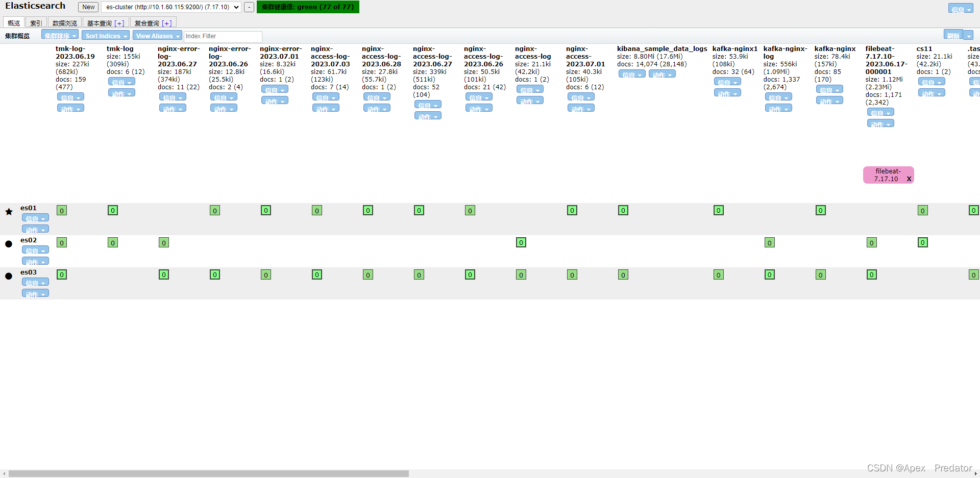The width and height of the screenshot is (980, 478).
Task: Select shard 0 of cs11 on es02
Action: 923,242
